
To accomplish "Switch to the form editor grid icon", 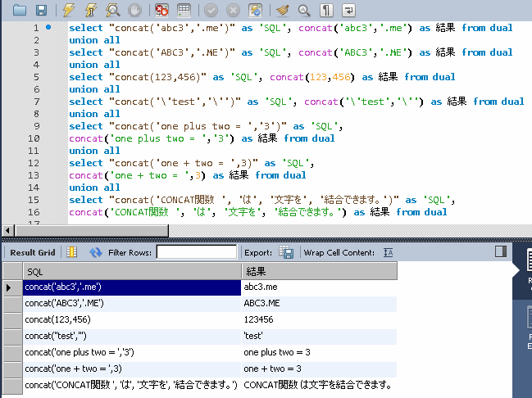I will [72, 252].
